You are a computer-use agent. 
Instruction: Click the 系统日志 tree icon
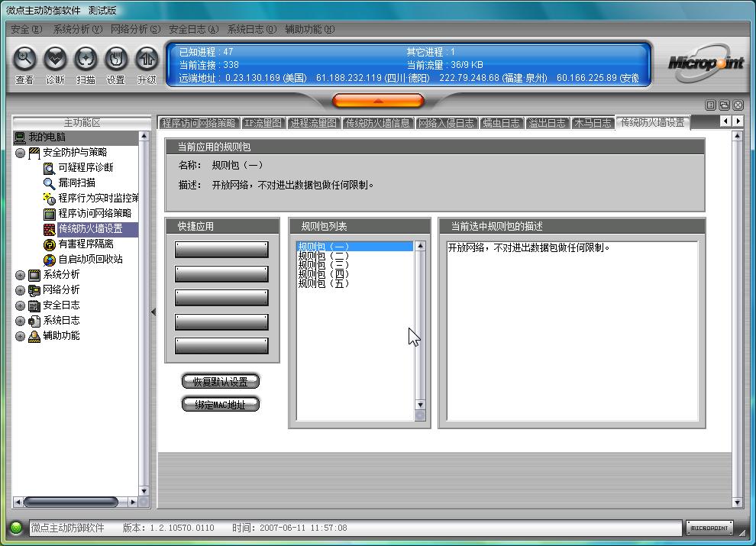[34, 321]
